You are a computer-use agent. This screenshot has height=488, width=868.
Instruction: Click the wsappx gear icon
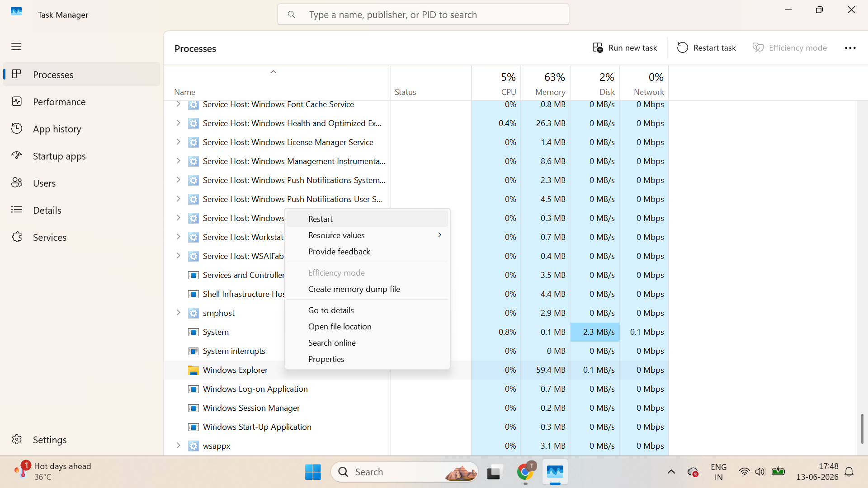(x=193, y=446)
